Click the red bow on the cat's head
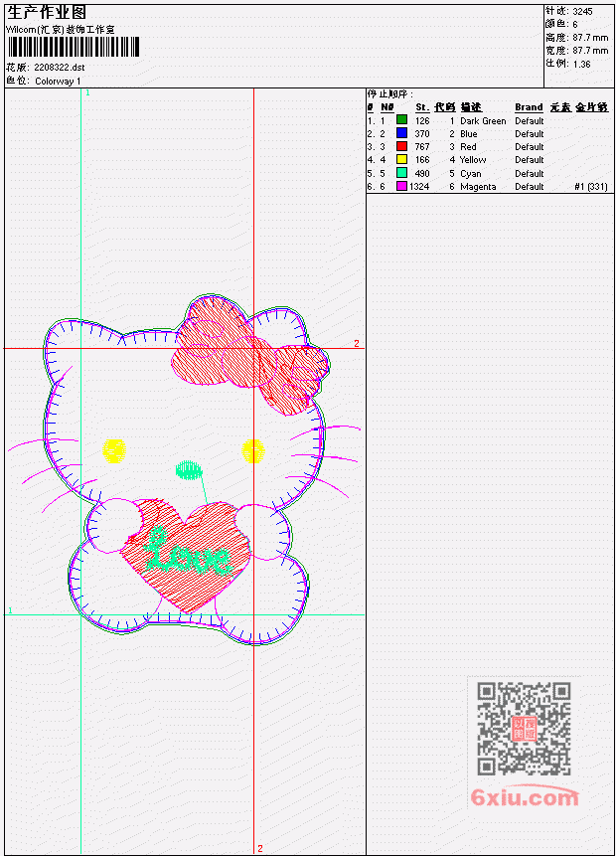 249,354
